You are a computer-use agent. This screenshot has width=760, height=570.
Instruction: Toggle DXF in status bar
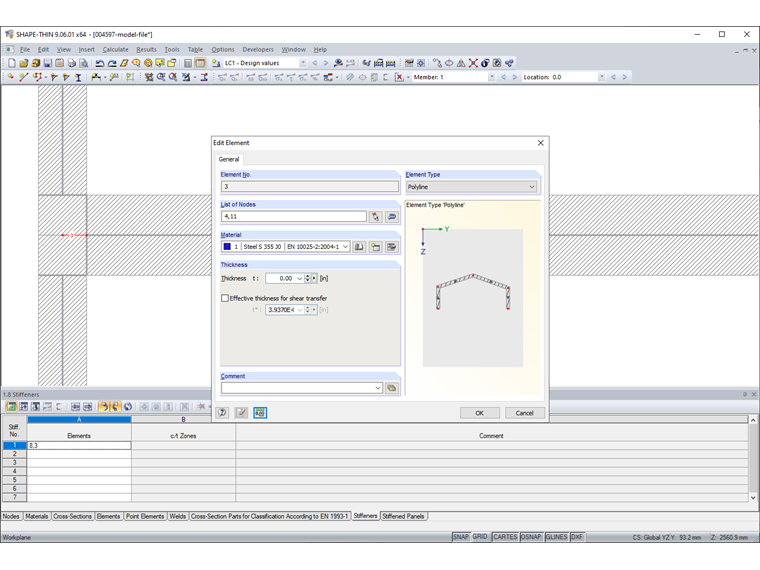pyautogui.click(x=577, y=537)
